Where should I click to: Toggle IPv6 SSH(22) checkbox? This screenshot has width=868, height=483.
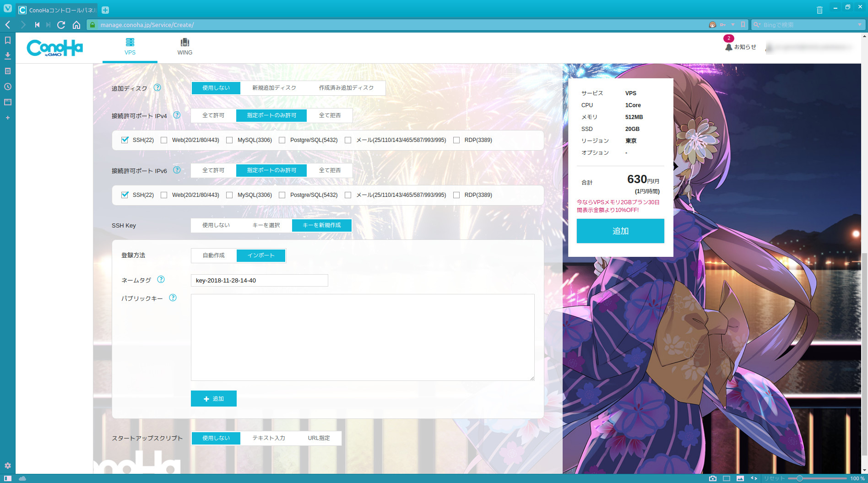tap(125, 195)
